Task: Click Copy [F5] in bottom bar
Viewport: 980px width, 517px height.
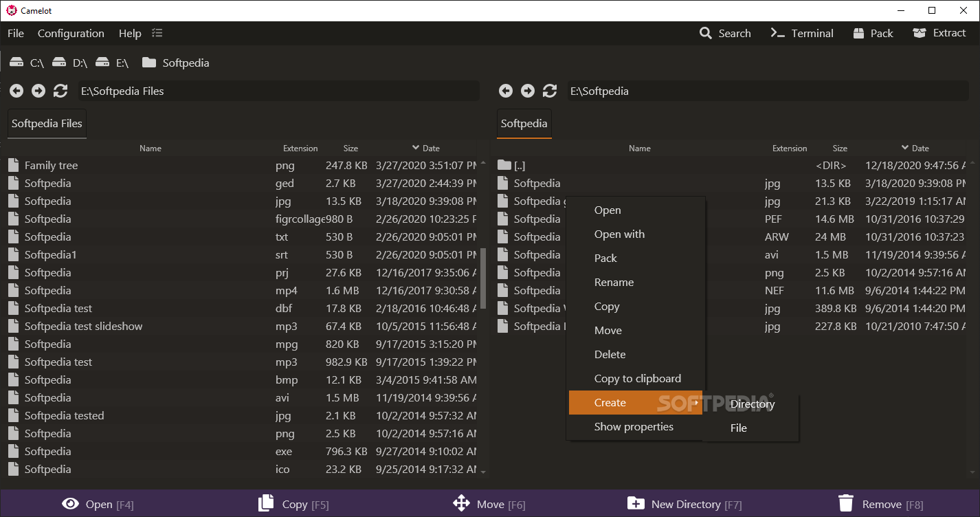Action: click(x=293, y=504)
